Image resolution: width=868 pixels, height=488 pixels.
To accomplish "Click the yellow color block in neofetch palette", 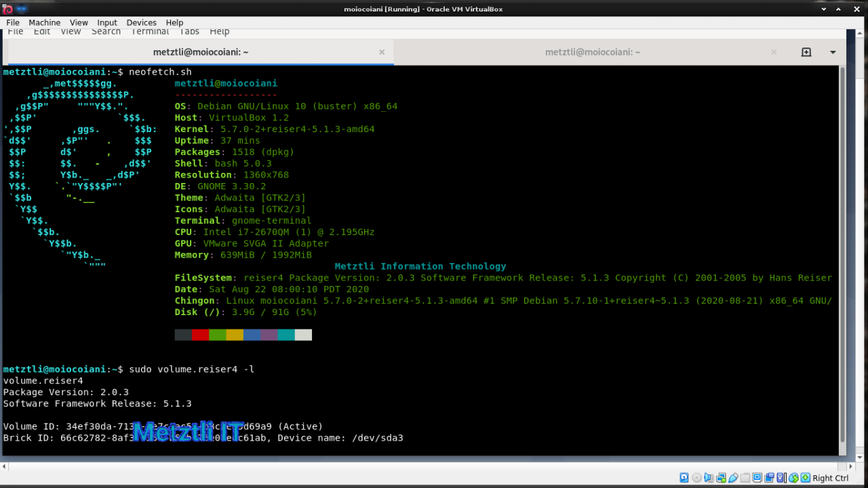I will coord(235,335).
